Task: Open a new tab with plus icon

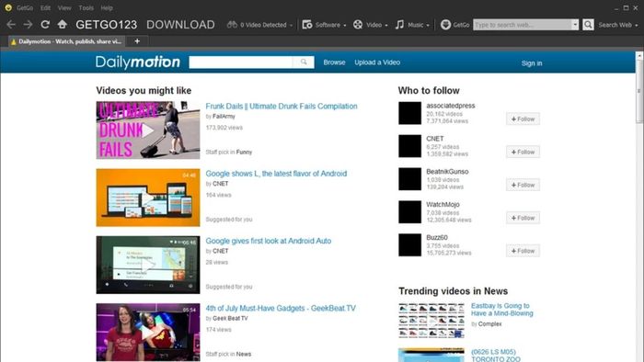Action: pyautogui.click(x=137, y=41)
